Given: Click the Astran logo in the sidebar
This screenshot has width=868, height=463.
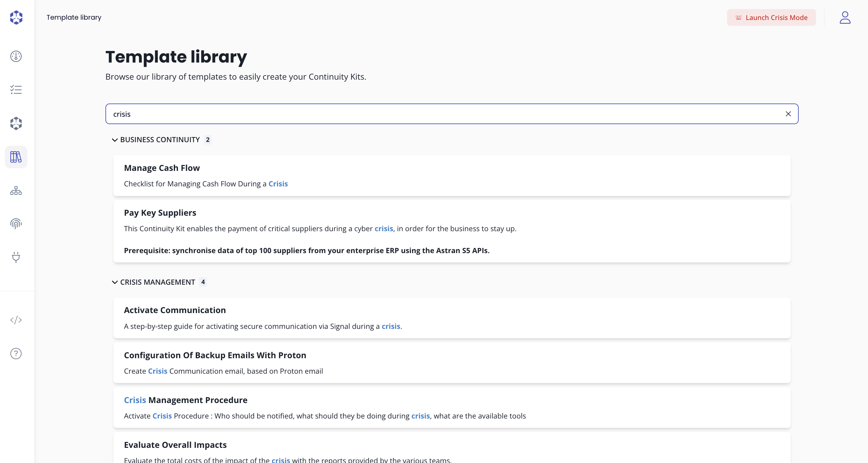Looking at the screenshot, I should [16, 17].
